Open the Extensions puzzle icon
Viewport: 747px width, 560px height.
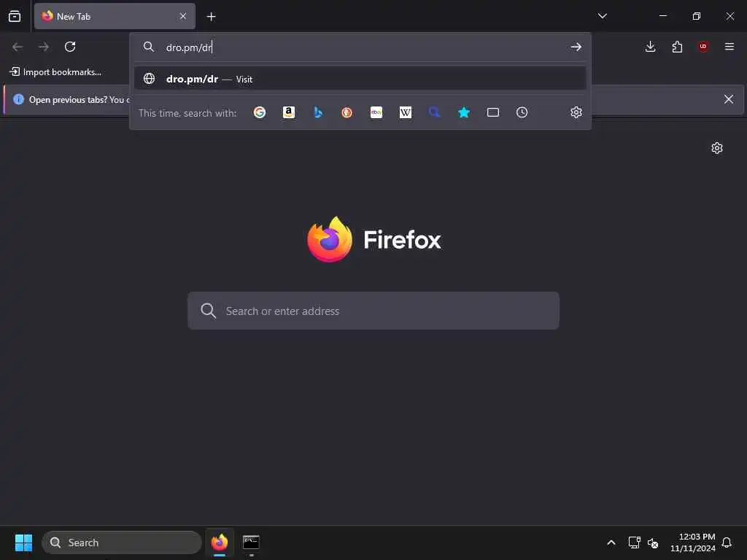(x=677, y=47)
